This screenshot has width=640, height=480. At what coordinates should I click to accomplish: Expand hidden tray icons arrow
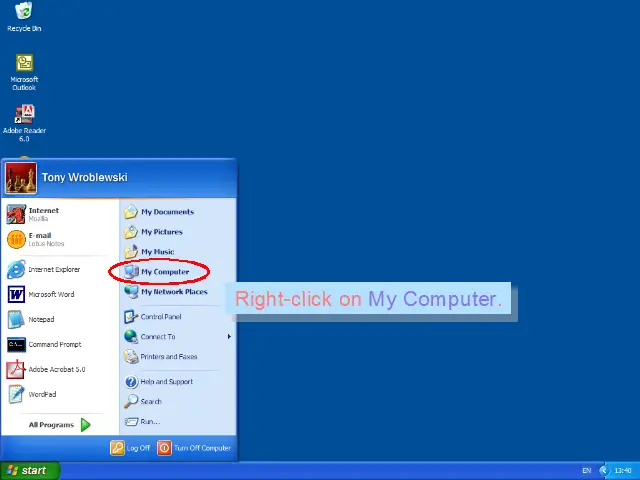coord(604,471)
